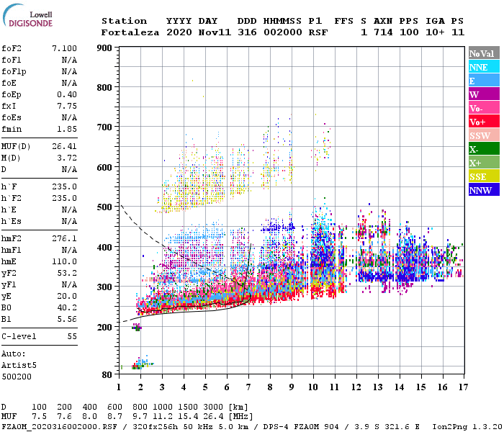This screenshot has height=432, width=504.
Task: Select the NoVal legend color swatch
Action: coord(484,53)
